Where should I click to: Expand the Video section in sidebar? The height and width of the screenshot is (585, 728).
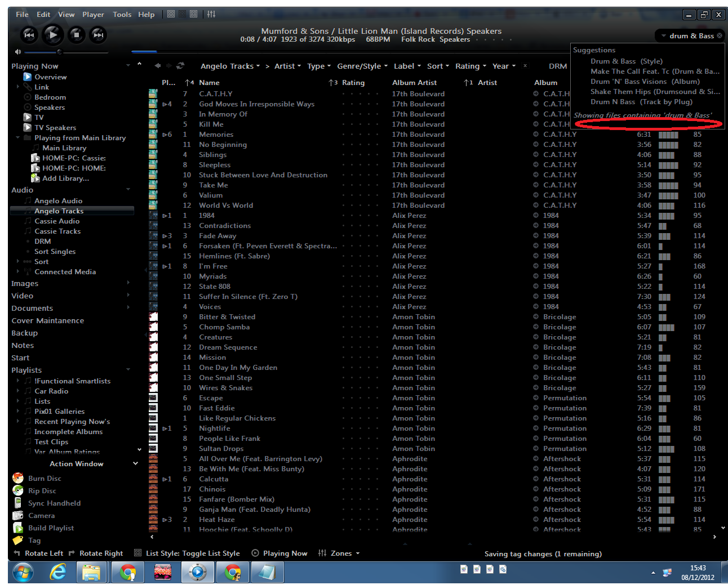(x=128, y=295)
